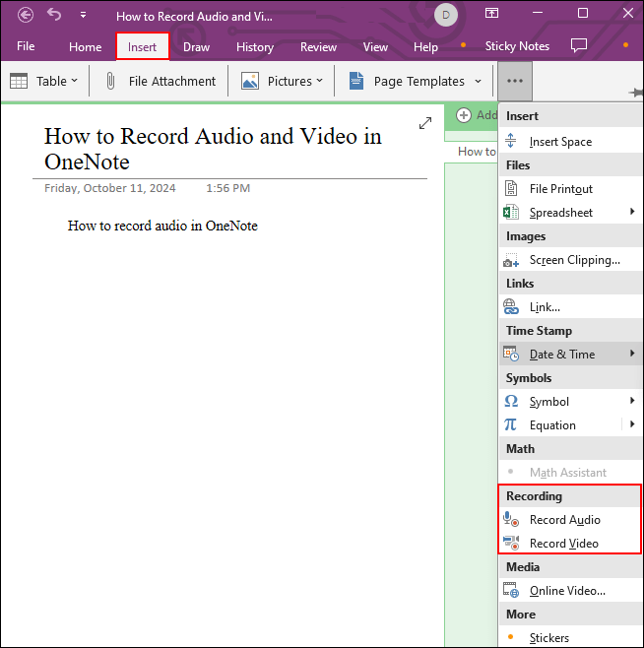Click the File Attachment paperclip icon
This screenshot has height=648, width=644.
point(110,81)
